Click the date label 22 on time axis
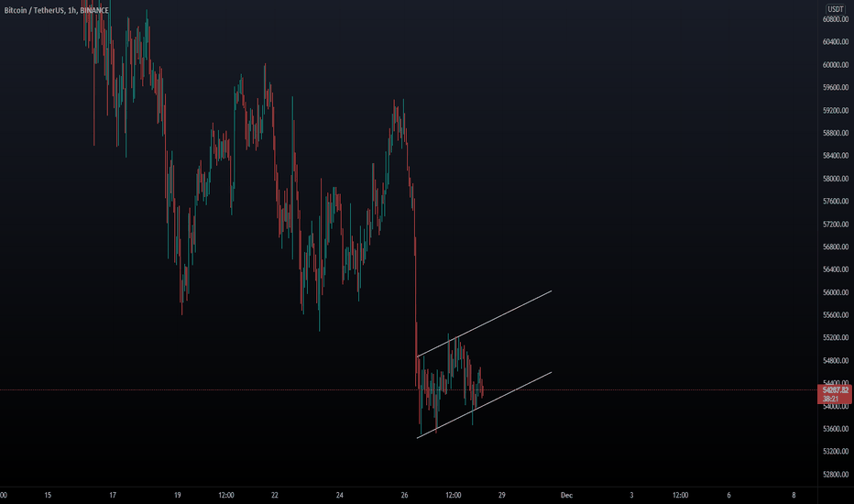The image size is (854, 504). [x=275, y=495]
